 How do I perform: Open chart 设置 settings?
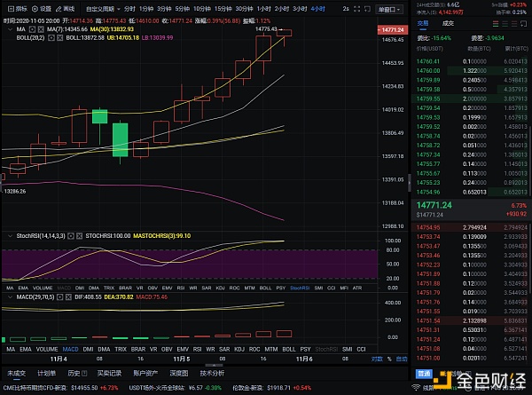click(x=42, y=9)
